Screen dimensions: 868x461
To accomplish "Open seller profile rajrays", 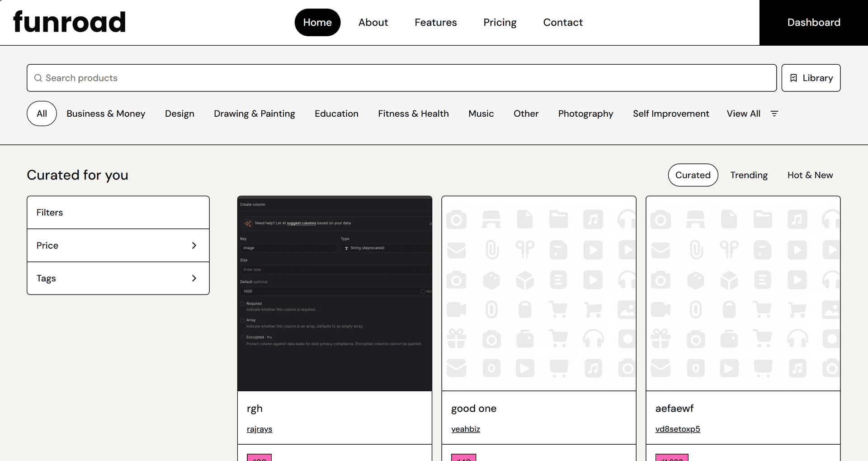I will pos(259,429).
